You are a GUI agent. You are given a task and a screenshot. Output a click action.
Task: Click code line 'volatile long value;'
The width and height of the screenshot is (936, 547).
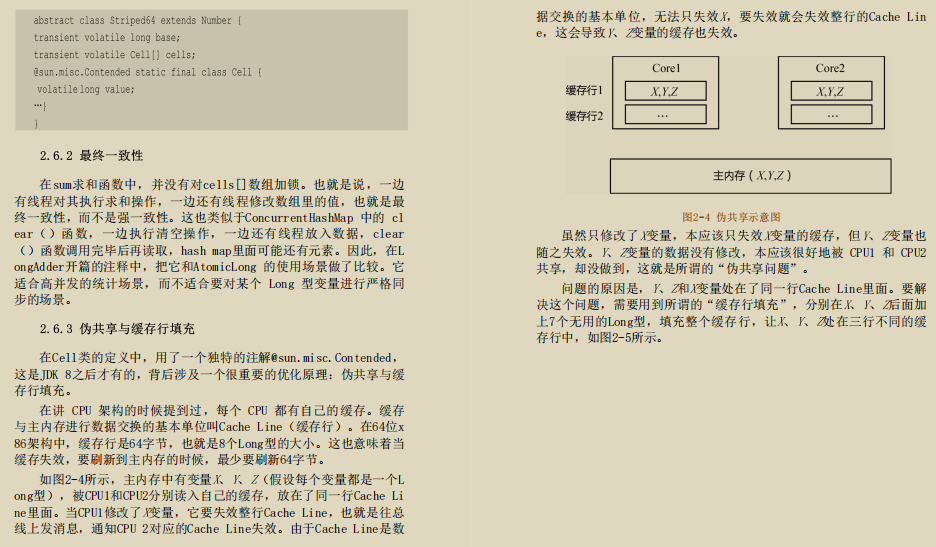(x=85, y=90)
